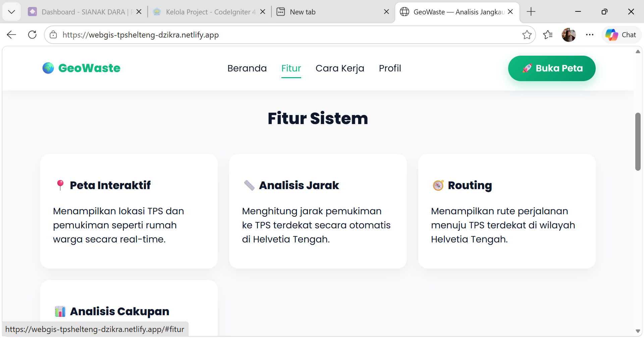This screenshot has width=644, height=338.
Task: Click the Peta Interaktif card heading
Action: (x=110, y=185)
